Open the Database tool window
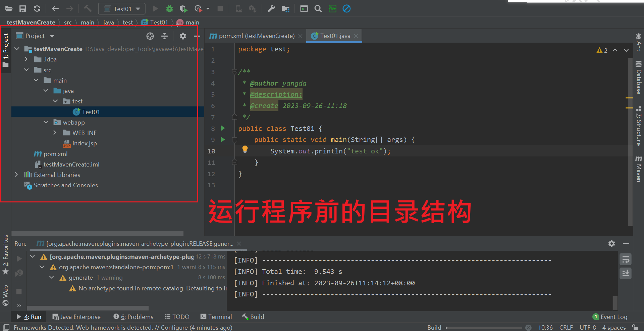 tap(638, 78)
